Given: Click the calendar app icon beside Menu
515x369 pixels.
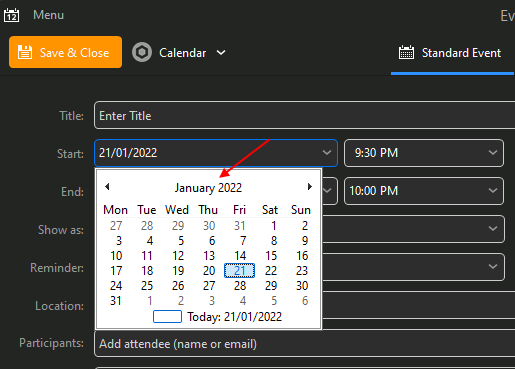Looking at the screenshot, I should point(11,15).
